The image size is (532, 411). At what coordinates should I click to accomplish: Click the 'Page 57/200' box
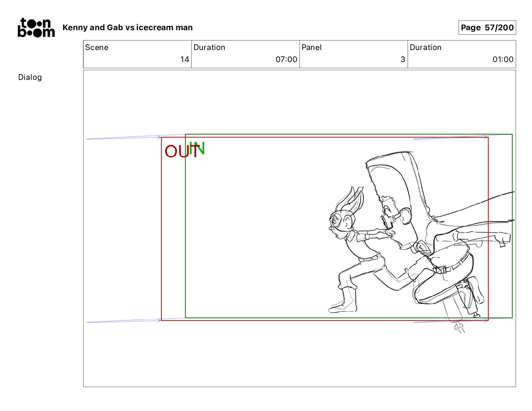(487, 28)
